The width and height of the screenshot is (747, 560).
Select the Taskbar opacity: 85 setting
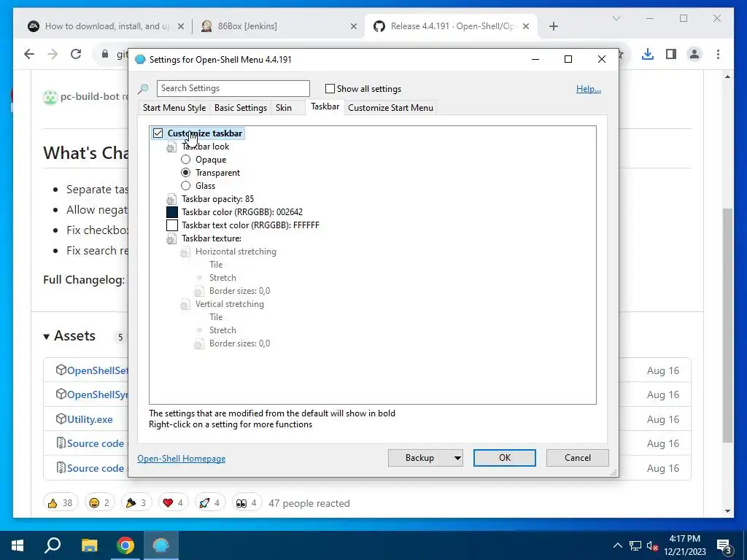point(217,199)
